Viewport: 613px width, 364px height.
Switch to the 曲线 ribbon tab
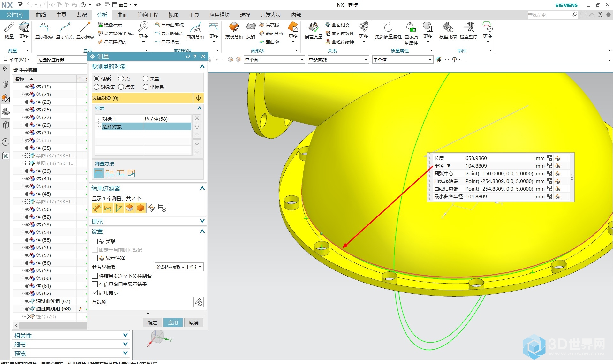coord(41,15)
